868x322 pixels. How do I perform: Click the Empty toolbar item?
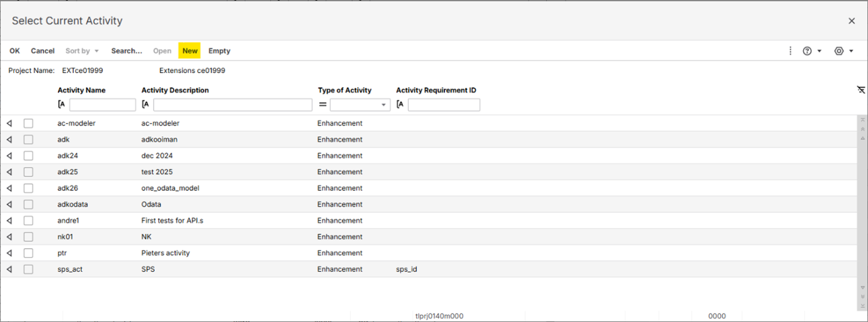(219, 51)
